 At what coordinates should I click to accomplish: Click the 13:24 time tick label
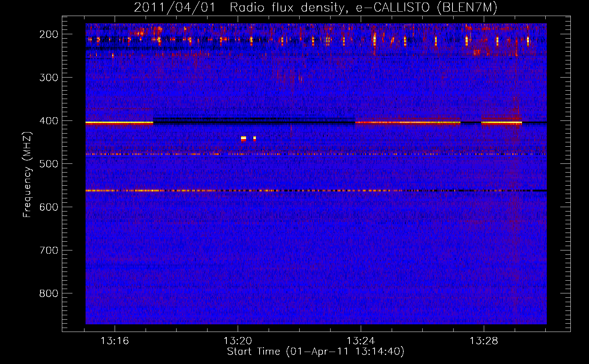pos(361,341)
